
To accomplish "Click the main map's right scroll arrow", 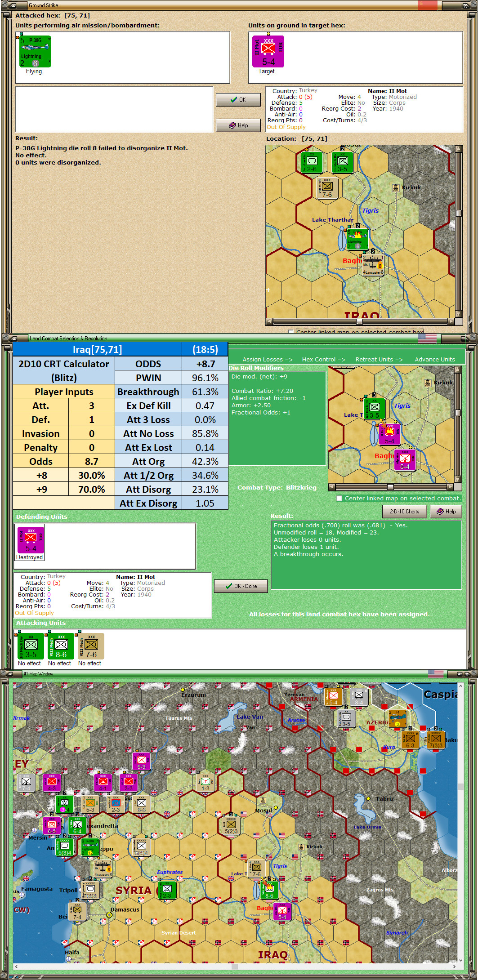I will (x=454, y=966).
